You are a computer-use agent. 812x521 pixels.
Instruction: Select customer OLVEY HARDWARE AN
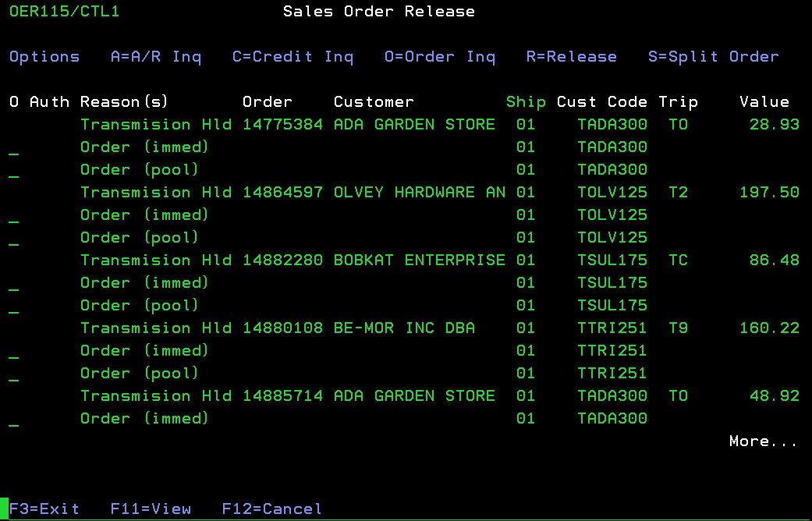(419, 193)
